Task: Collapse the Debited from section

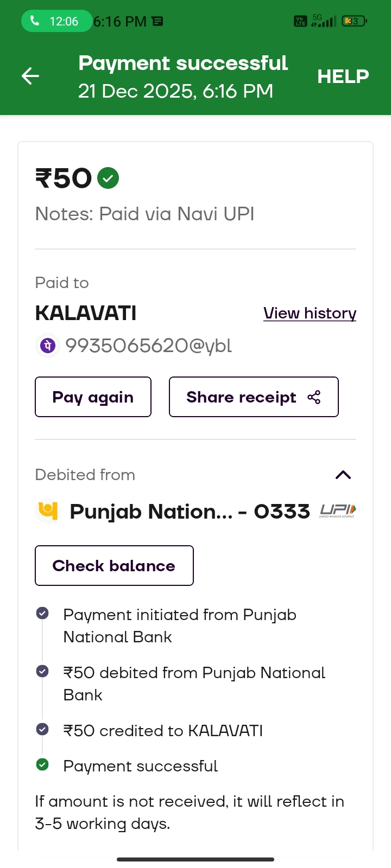Action: pos(343,475)
